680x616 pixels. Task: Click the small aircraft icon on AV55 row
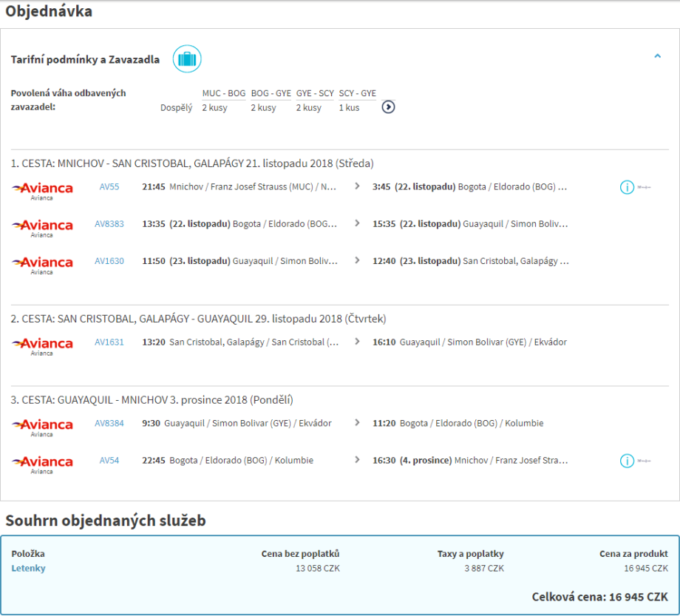645,187
